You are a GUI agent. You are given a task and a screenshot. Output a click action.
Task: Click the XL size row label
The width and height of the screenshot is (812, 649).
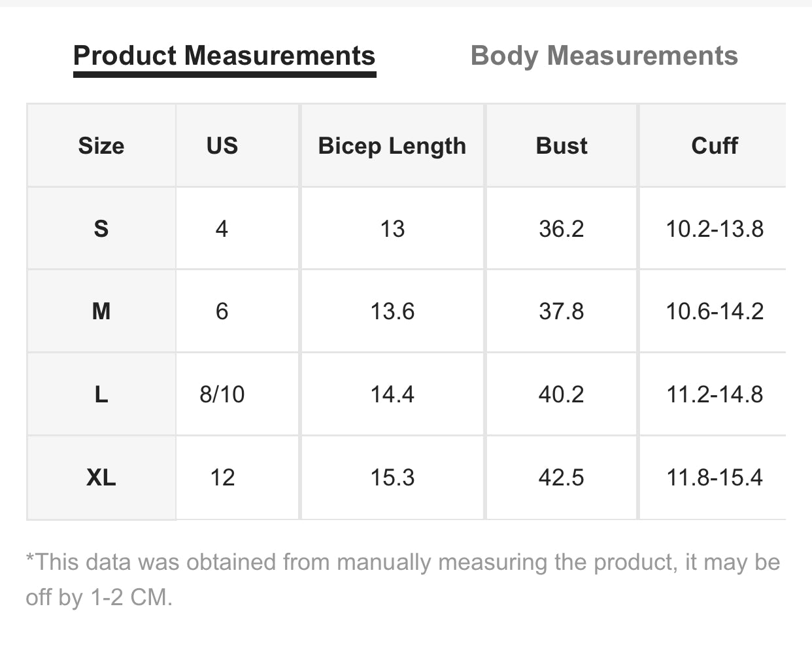point(101,478)
